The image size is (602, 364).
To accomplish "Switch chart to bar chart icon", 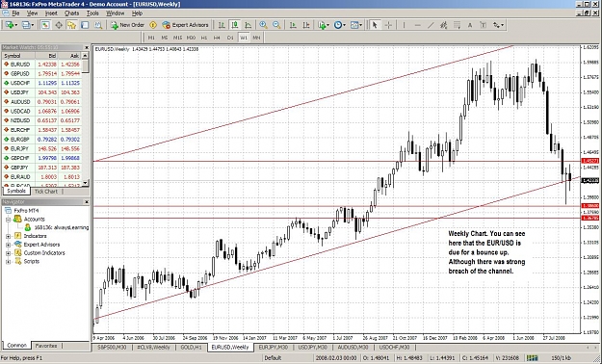I will (x=222, y=25).
